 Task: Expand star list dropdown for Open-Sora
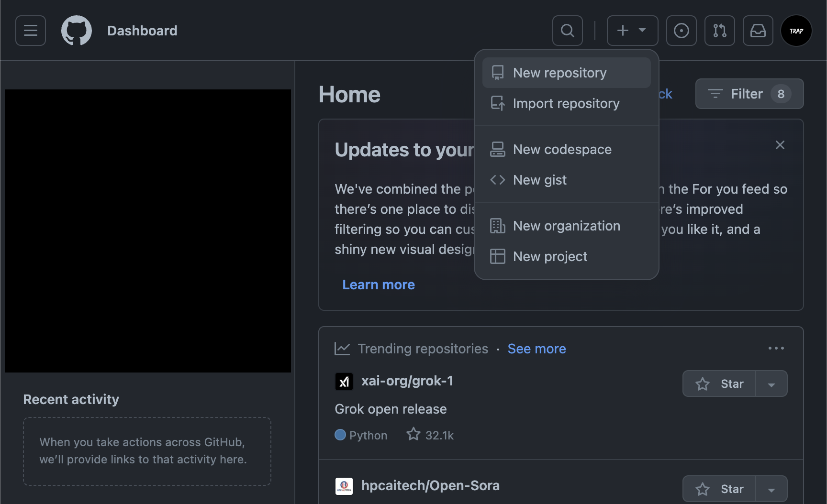pyautogui.click(x=771, y=489)
